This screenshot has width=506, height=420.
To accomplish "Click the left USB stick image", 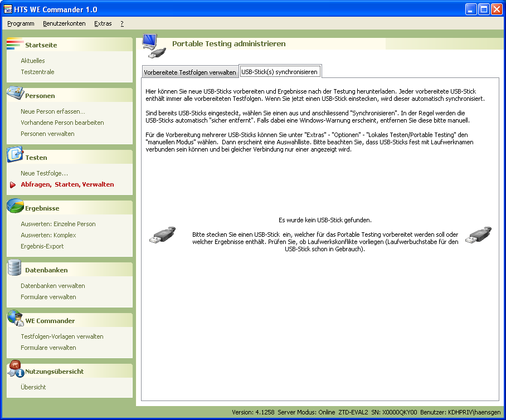I will tap(163, 235).
